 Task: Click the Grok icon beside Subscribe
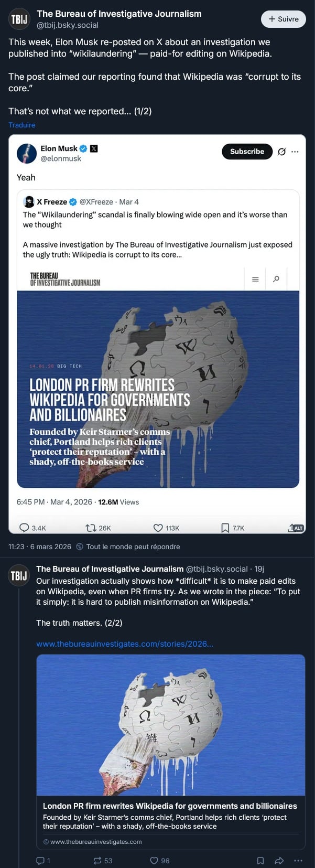(x=281, y=152)
